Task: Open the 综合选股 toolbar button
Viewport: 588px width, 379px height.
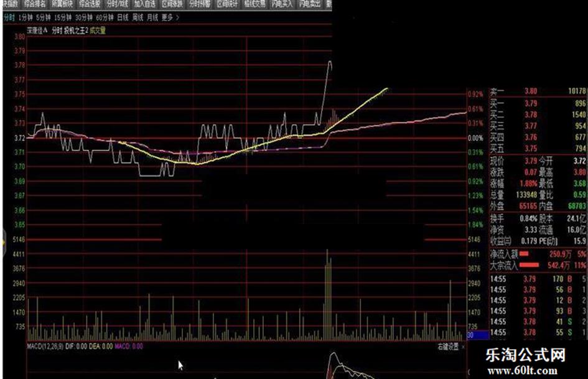Action: (x=90, y=4)
